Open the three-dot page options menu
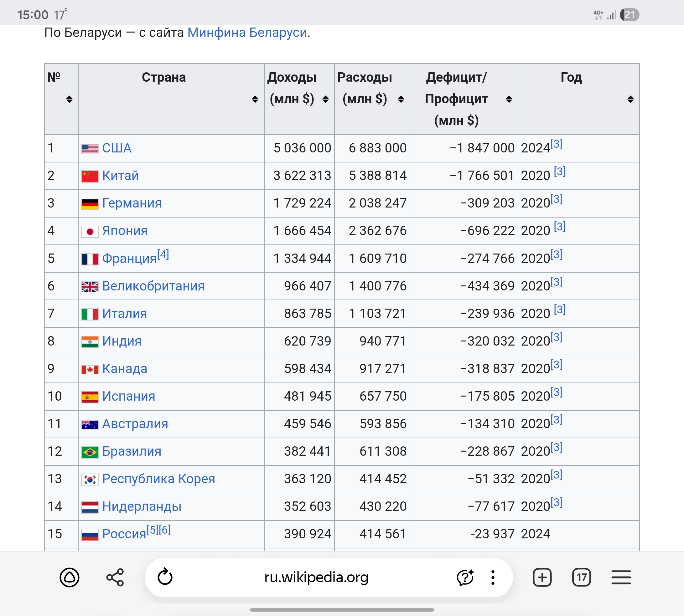Image resolution: width=684 pixels, height=616 pixels. click(x=493, y=577)
